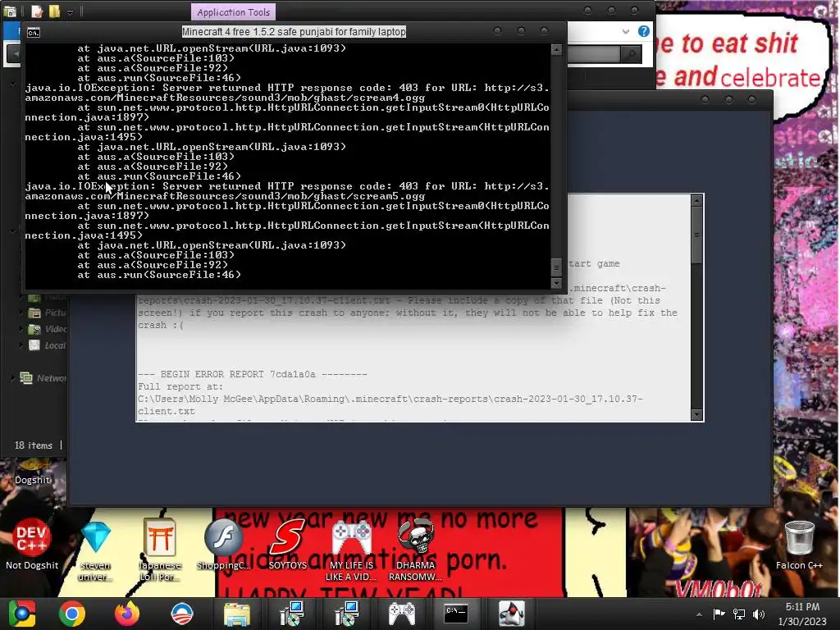The image size is (840, 630).
Task: Expand the Local Disk tree node arrow
Action: point(21,345)
